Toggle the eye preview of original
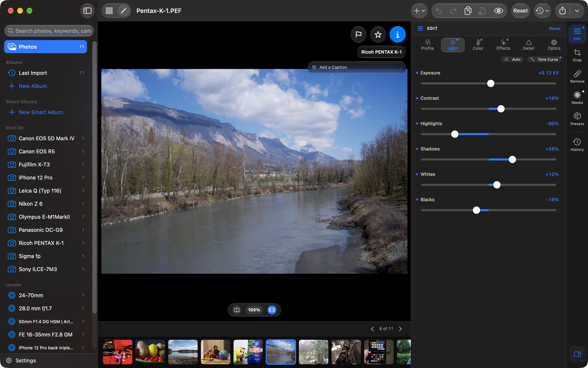 pyautogui.click(x=498, y=11)
